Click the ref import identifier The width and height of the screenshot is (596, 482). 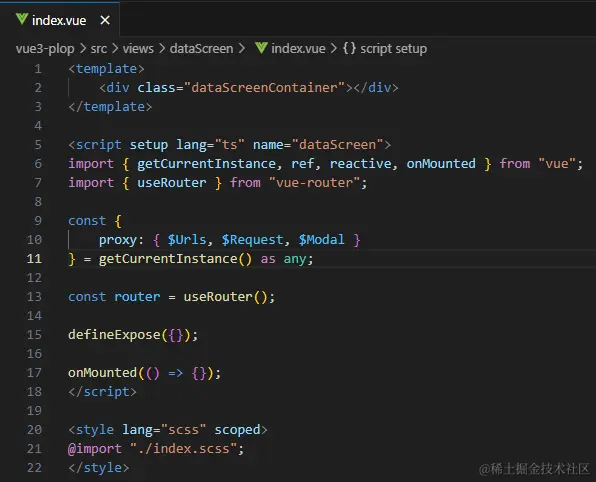(303, 164)
